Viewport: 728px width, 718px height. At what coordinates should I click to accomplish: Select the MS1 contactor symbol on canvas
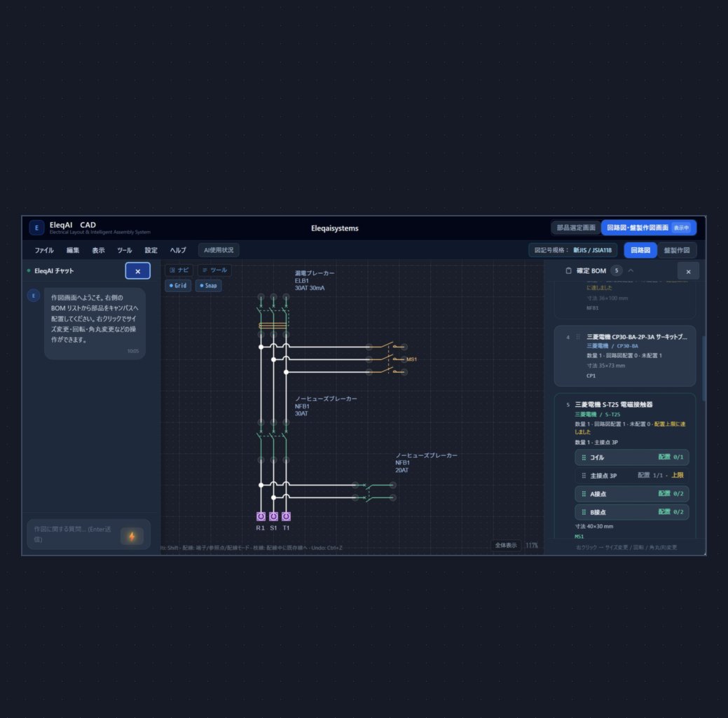[x=387, y=359]
